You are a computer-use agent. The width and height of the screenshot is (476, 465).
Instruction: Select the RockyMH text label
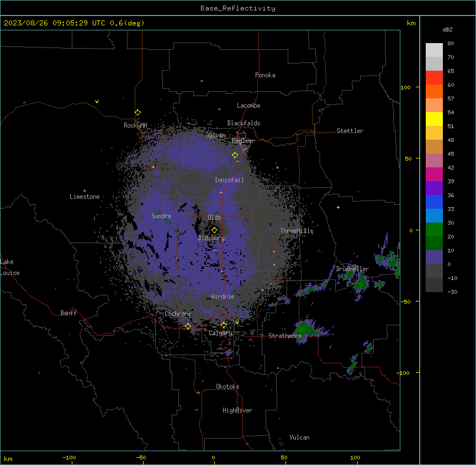[135, 125]
